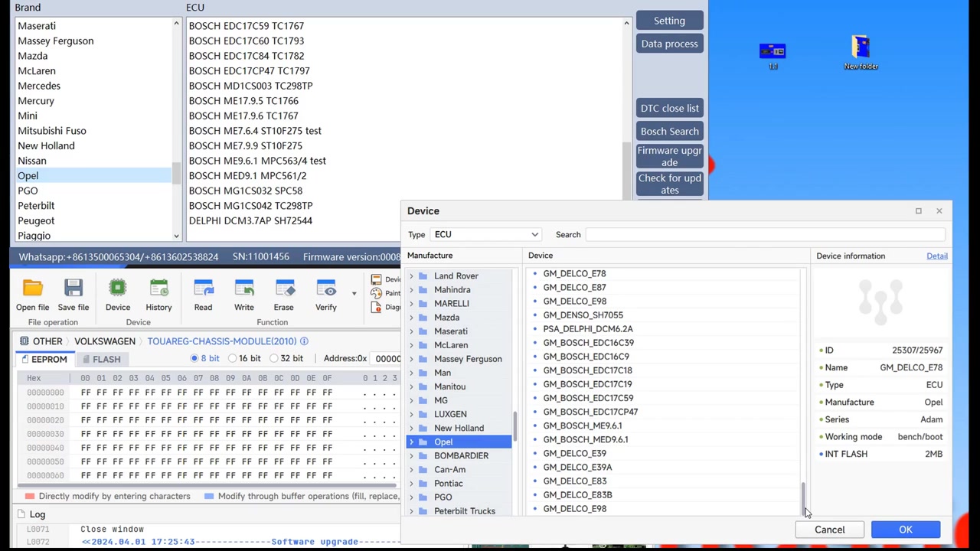The width and height of the screenshot is (980, 551).
Task: Switch to the FLASH tab
Action: pos(101,359)
